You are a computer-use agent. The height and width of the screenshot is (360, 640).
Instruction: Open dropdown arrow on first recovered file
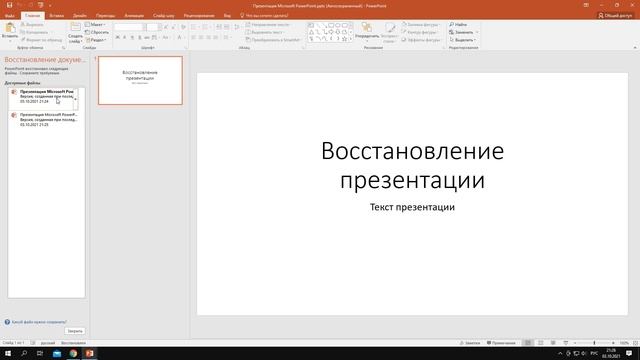(76, 99)
